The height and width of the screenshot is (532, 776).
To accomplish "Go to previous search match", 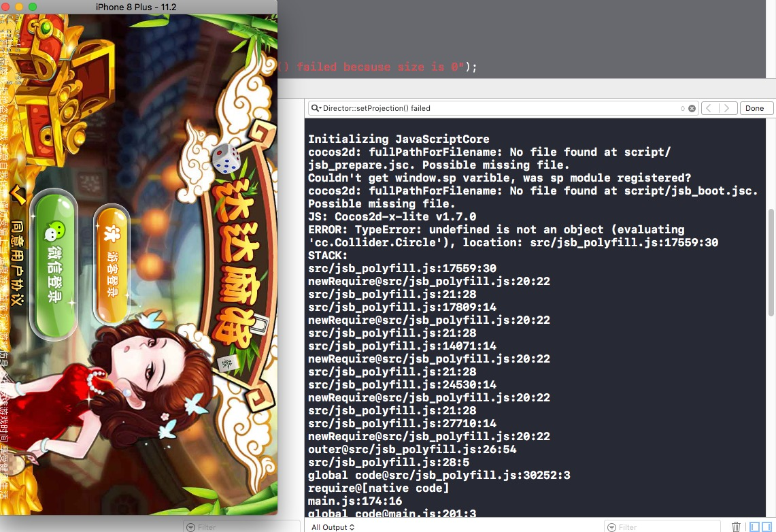I will (709, 108).
